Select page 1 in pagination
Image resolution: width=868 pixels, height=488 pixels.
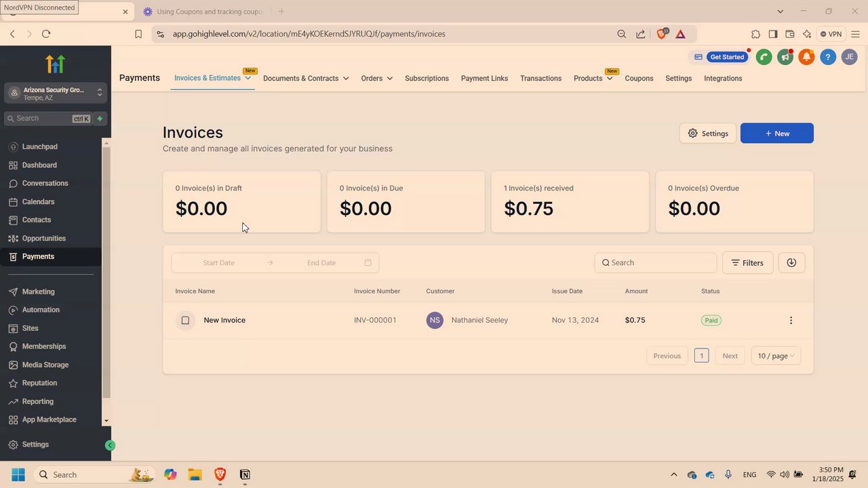pos(701,356)
